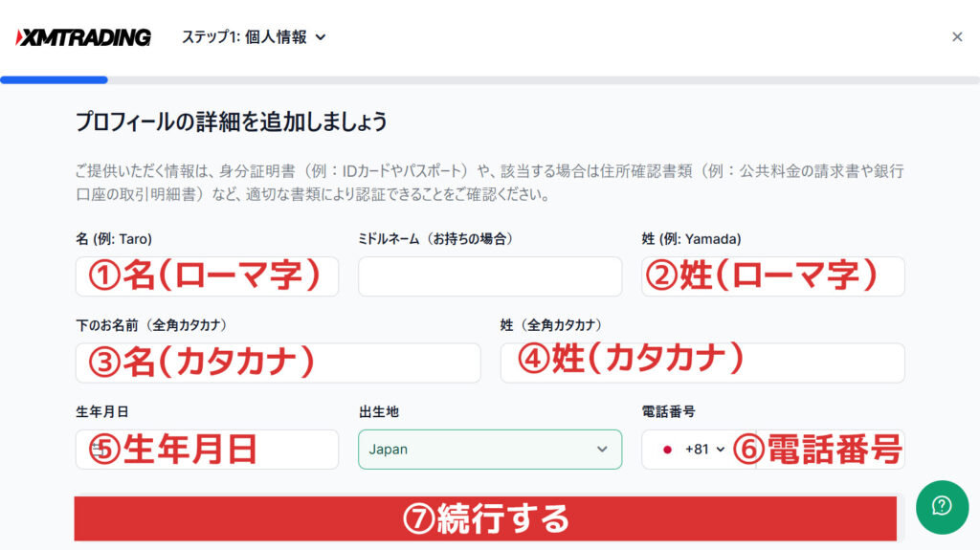980x550 pixels.
Task: Click the 出生地 label
Action: (x=379, y=412)
